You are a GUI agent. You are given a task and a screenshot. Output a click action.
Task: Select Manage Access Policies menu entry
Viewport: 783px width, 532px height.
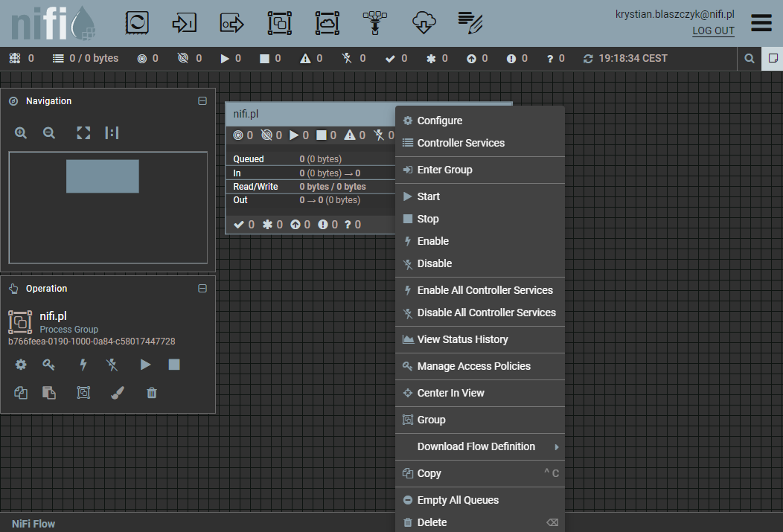click(x=480, y=366)
